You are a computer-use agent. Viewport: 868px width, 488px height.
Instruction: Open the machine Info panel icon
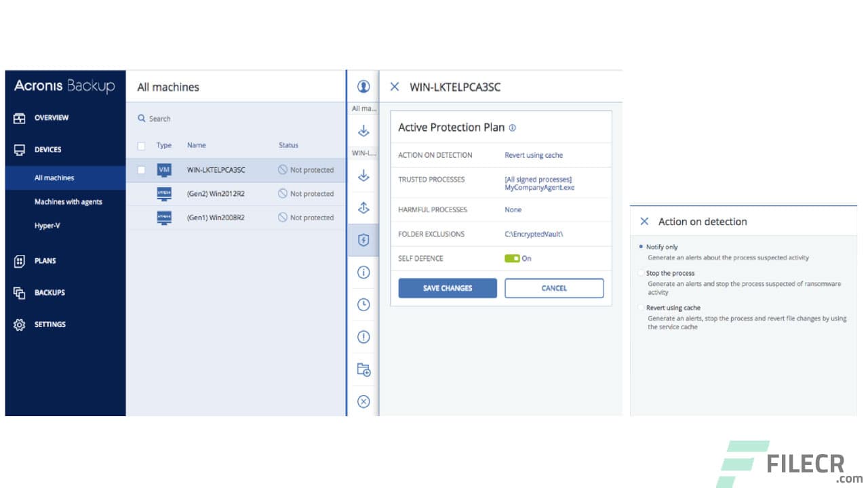(363, 272)
